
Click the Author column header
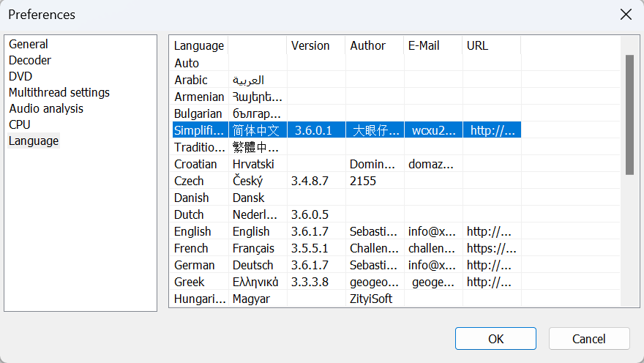coord(375,45)
